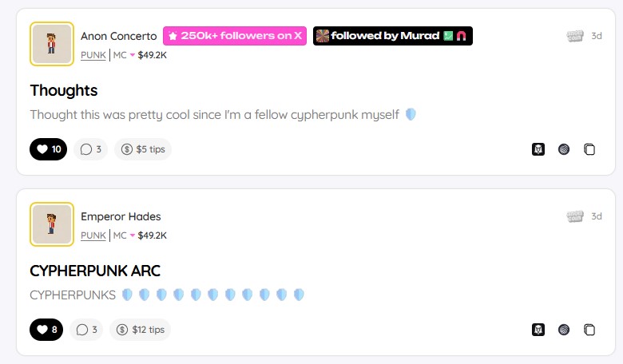The height and width of the screenshot is (364, 623).
Task: Click the owl icon on the "CYPHERPUNK ARC" post
Action: [538, 329]
